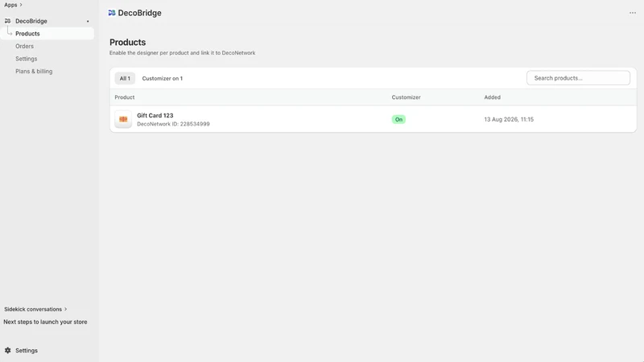Toggle the On customizer badge
This screenshot has height=362, width=644.
pos(398,119)
